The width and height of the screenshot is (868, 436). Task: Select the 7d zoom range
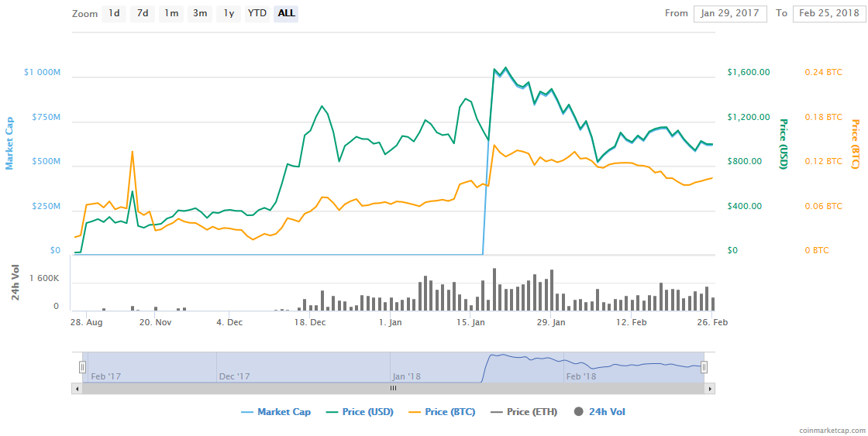(x=143, y=13)
